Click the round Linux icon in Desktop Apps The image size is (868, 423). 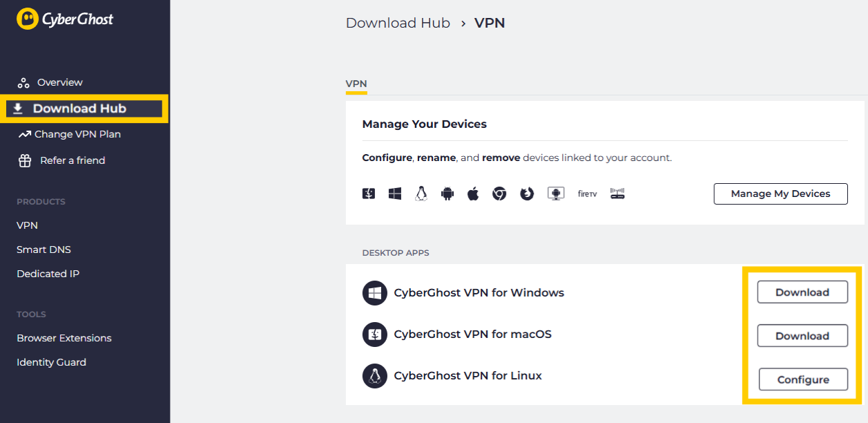tap(375, 376)
